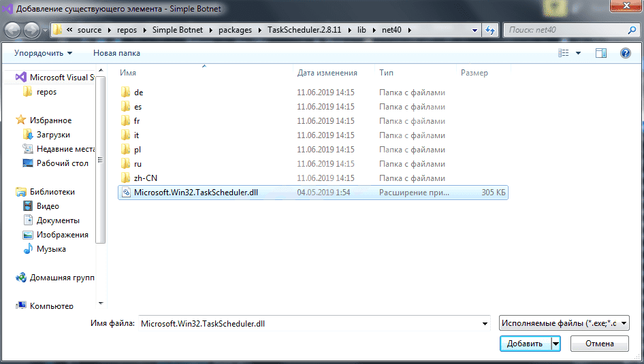Click the navigation pane scroll-down arrow
Viewport: 644px width, 364px height.
tap(101, 303)
